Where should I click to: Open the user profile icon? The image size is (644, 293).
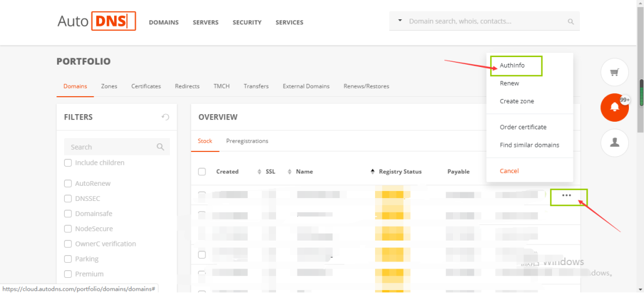pos(614,142)
